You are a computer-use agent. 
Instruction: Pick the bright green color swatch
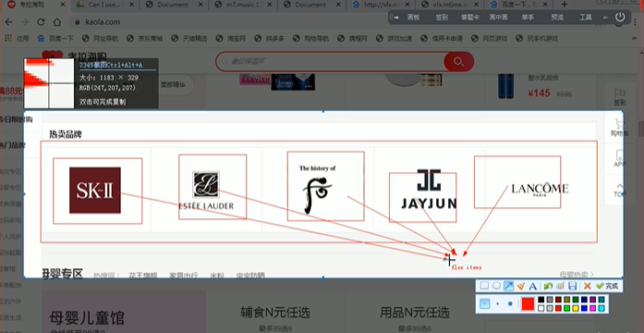pos(566,308)
